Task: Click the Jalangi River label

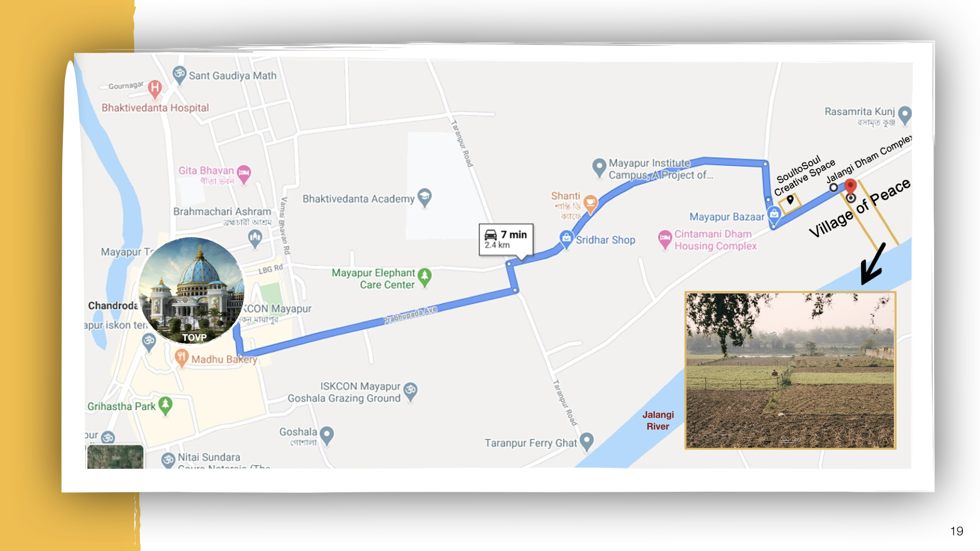Action: 658,420
